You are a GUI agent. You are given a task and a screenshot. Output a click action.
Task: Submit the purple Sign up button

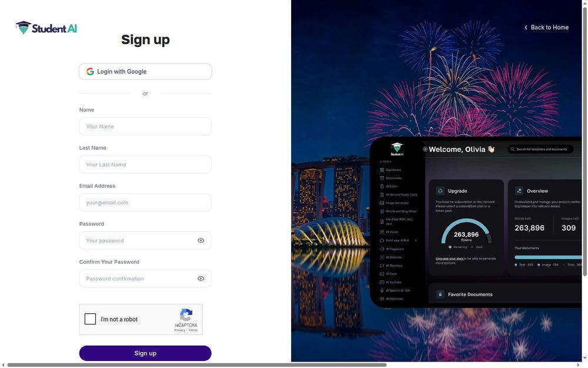[x=145, y=353]
